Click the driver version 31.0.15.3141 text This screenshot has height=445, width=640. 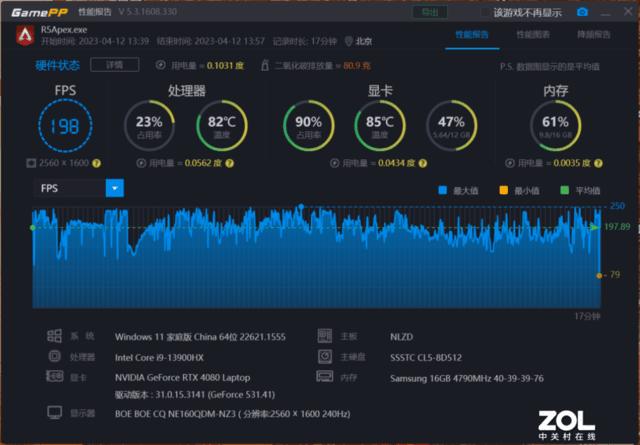pyautogui.click(x=195, y=395)
